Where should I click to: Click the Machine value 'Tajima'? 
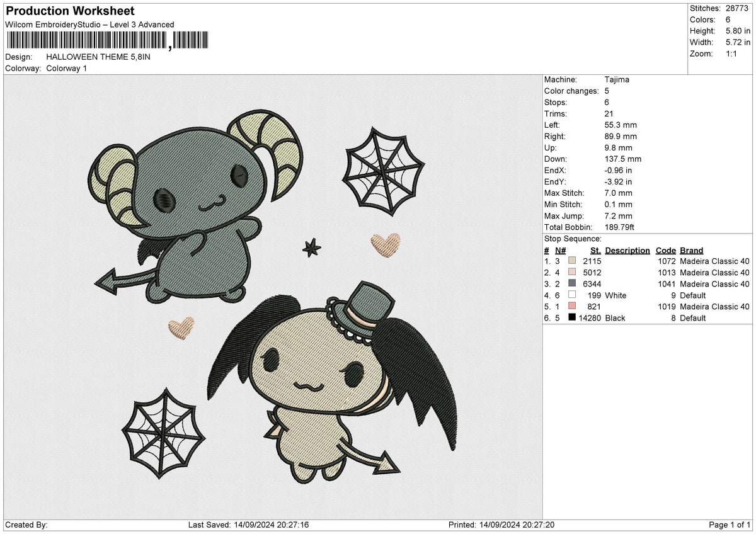(616, 79)
